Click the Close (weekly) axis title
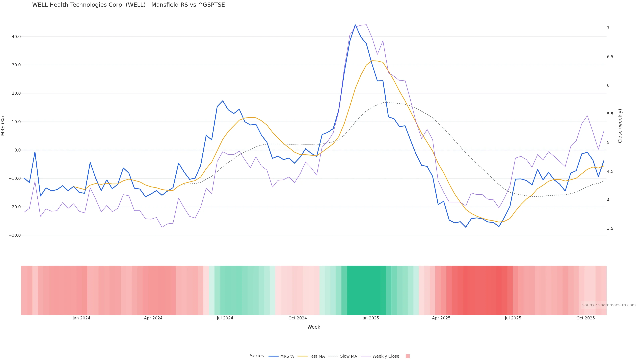644x362 pixels. [x=620, y=126]
